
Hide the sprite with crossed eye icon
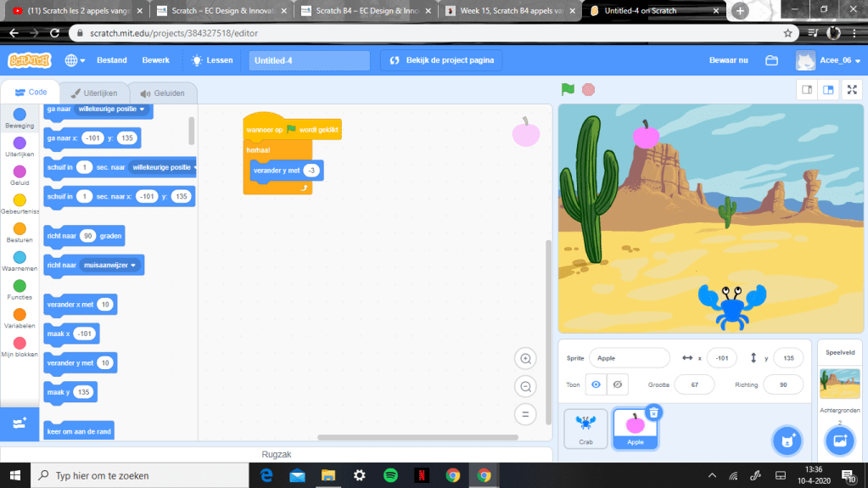tap(618, 384)
